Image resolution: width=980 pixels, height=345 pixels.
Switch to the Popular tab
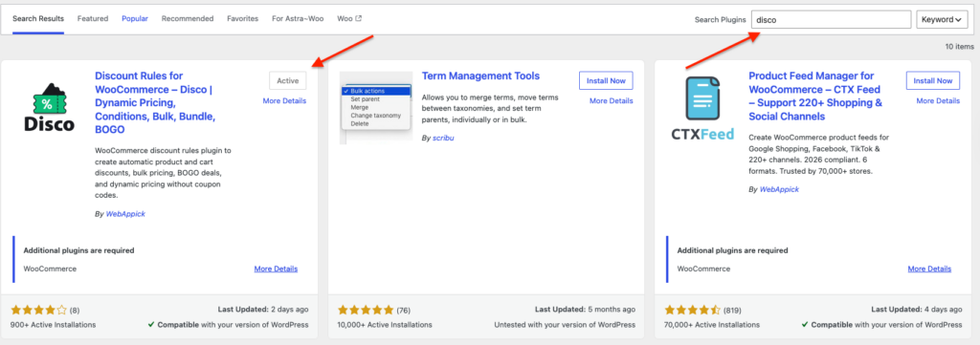135,19
